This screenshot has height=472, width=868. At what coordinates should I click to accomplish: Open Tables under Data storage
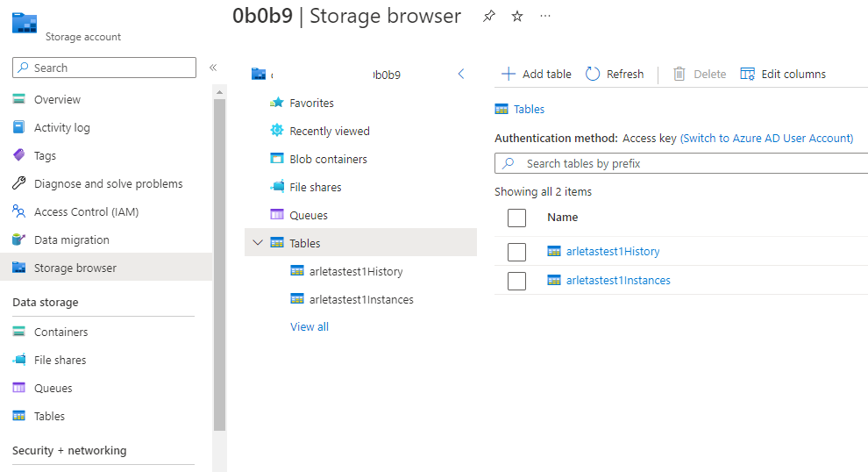49,416
